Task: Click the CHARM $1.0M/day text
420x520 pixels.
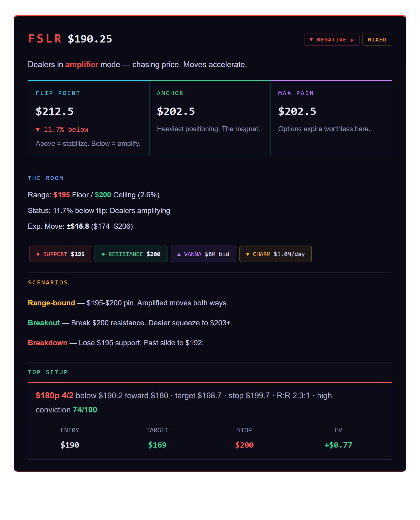Action: click(279, 254)
